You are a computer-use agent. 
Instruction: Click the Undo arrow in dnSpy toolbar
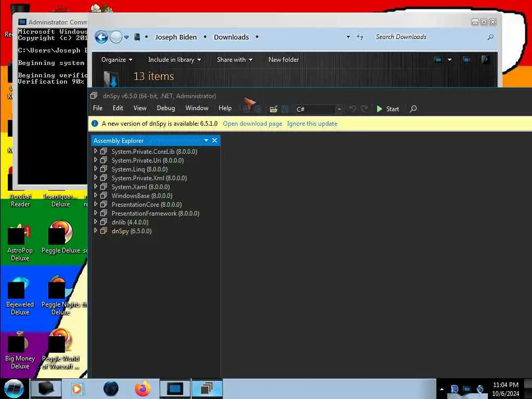353,109
